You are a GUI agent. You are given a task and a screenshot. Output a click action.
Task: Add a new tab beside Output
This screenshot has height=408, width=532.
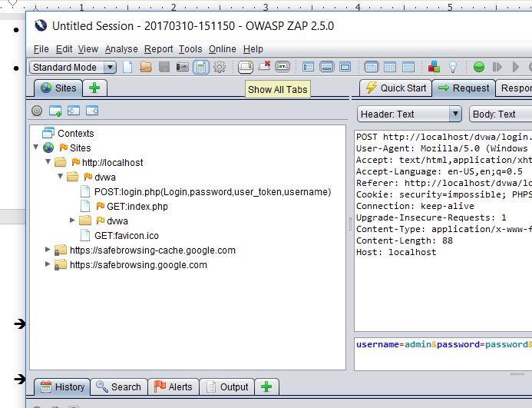[x=266, y=387]
